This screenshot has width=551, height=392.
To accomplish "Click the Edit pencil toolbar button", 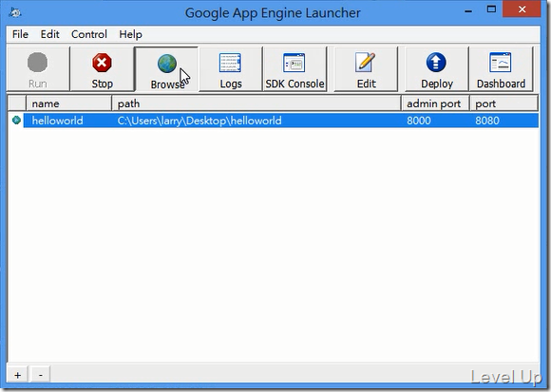I will (366, 69).
